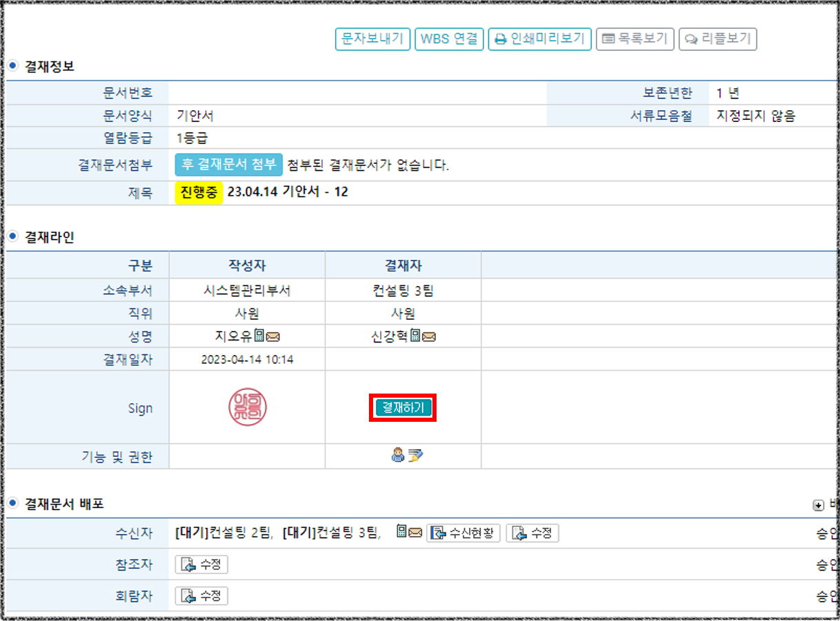Click the 후 결재문서 첨부 button
This screenshot has height=621, width=840.
228,165
